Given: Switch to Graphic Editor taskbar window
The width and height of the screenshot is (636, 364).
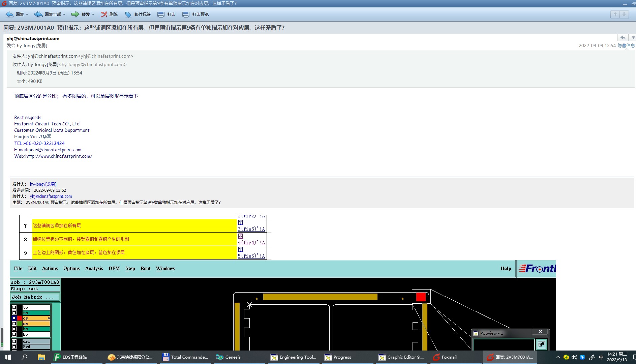Looking at the screenshot, I should tap(402, 357).
